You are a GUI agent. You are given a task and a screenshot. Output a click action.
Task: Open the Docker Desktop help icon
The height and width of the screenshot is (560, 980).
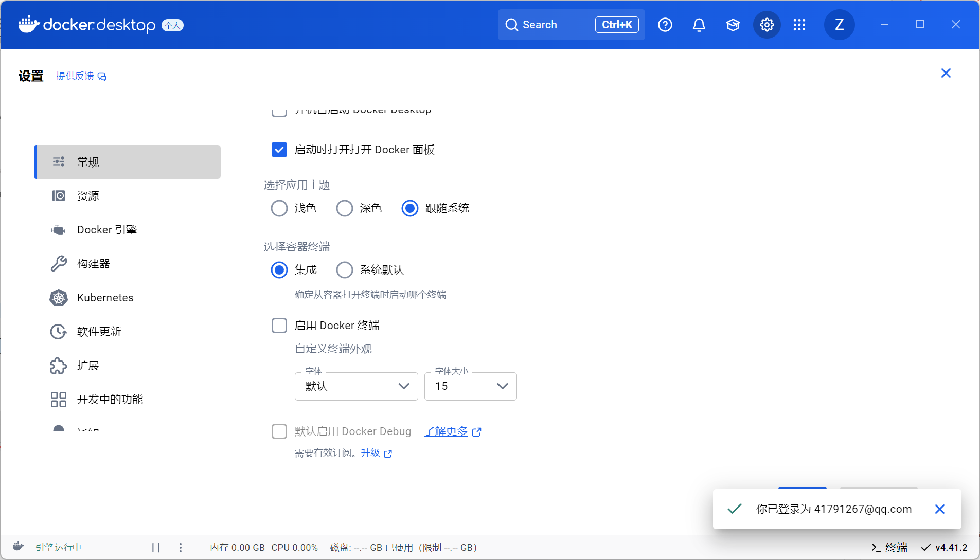tap(665, 25)
